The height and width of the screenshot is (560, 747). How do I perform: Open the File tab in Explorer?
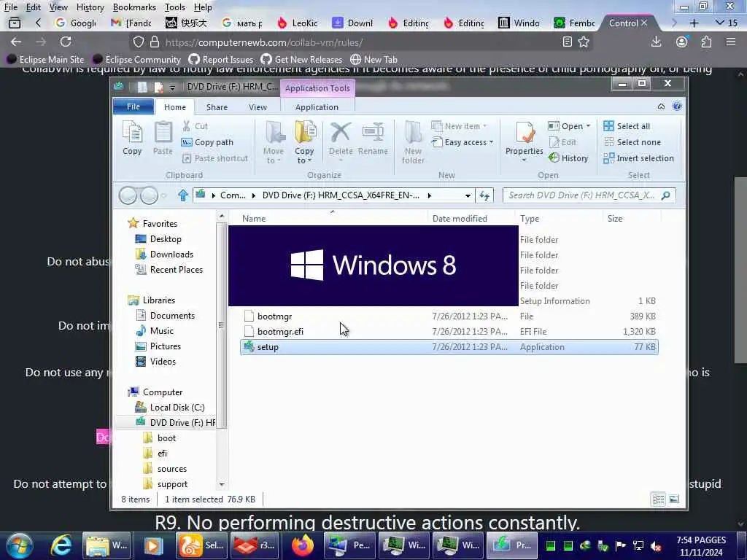(133, 106)
